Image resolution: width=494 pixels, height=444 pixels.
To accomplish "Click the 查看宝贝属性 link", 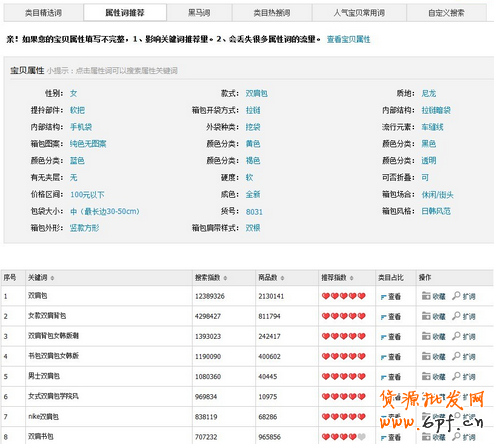I will click(x=348, y=39).
